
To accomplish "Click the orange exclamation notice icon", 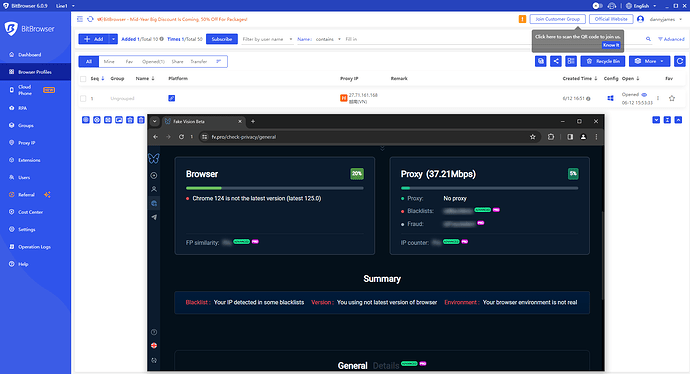I will pyautogui.click(x=522, y=19).
